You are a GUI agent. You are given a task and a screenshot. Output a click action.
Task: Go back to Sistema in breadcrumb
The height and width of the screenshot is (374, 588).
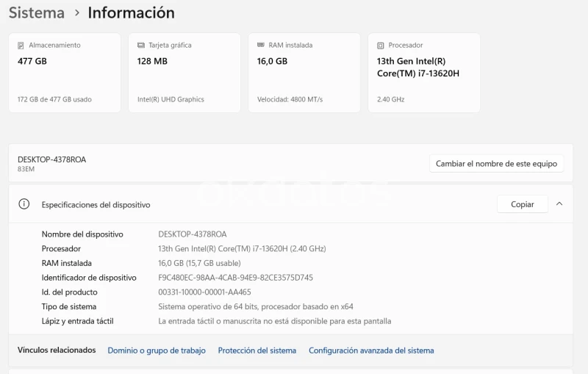[x=36, y=12]
